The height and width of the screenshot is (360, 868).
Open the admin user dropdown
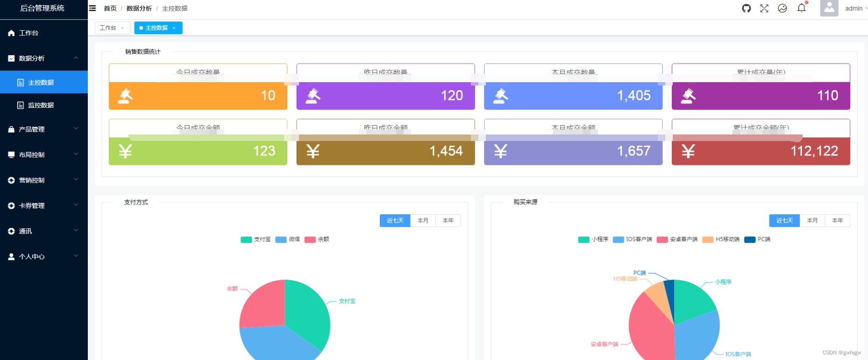856,8
